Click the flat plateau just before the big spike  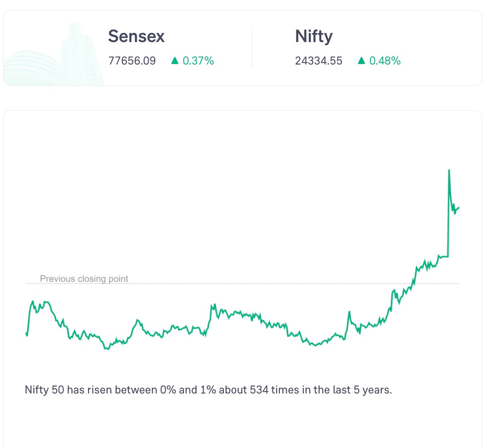444,256
